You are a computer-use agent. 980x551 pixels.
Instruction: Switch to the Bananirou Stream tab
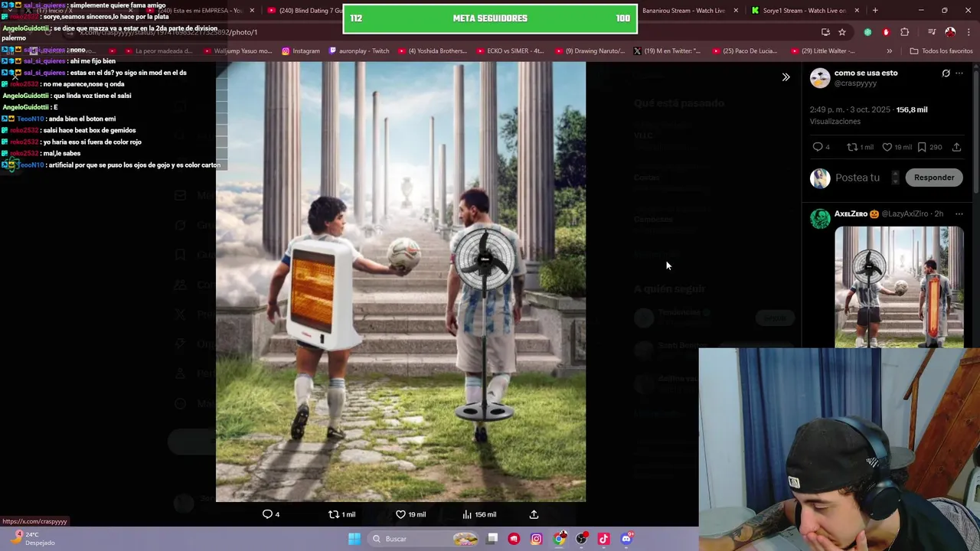point(684,11)
